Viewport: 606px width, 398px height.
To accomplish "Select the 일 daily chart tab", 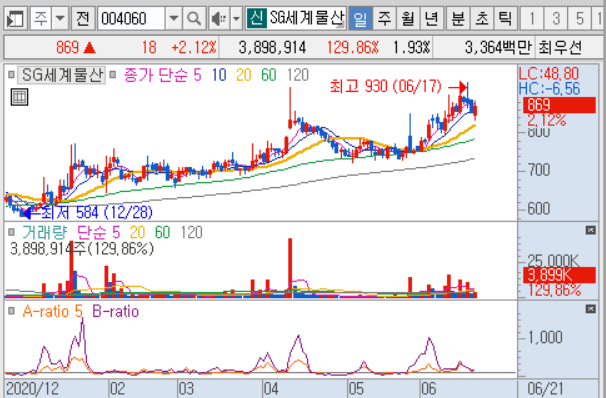I will pos(360,18).
